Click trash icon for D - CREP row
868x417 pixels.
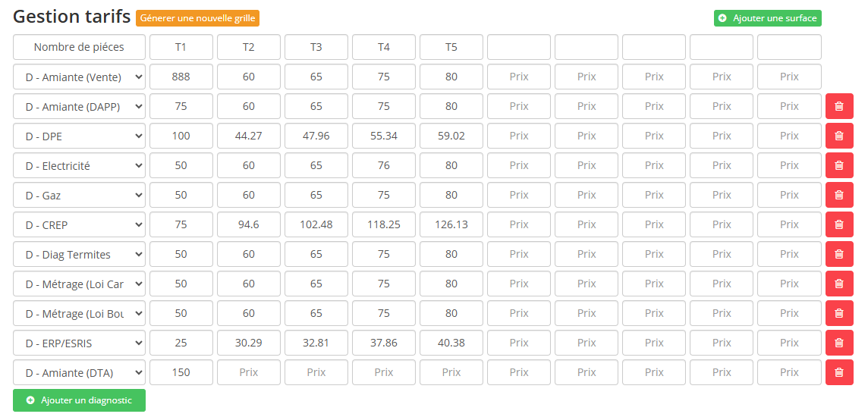tap(838, 225)
